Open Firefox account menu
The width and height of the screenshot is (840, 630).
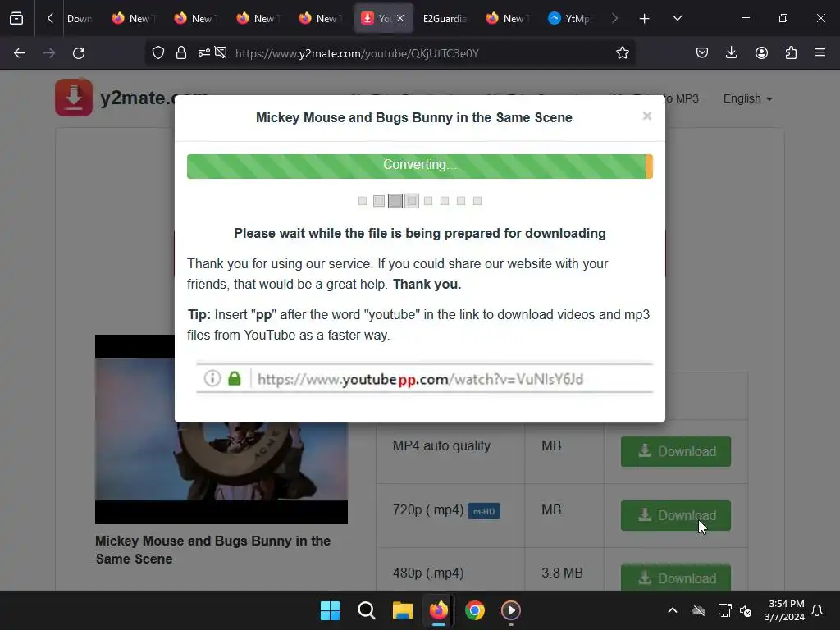(761, 53)
